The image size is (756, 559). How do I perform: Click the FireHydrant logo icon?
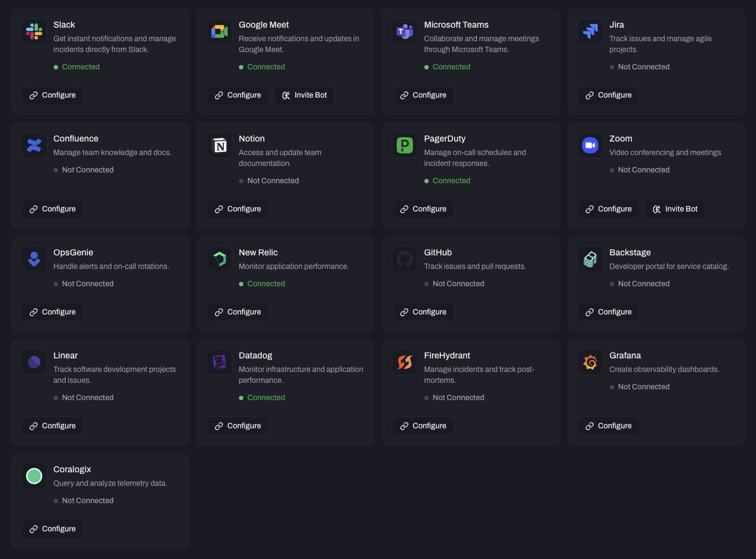click(x=405, y=362)
